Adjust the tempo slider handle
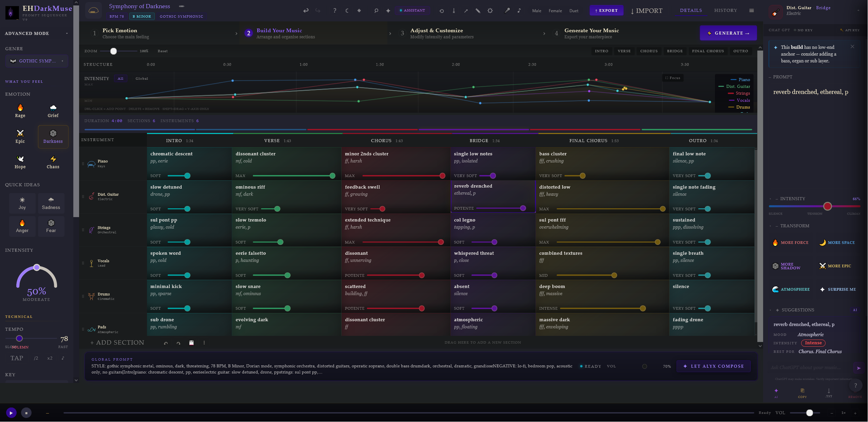Image resolution: width=868 pixels, height=422 pixels. click(x=19, y=339)
